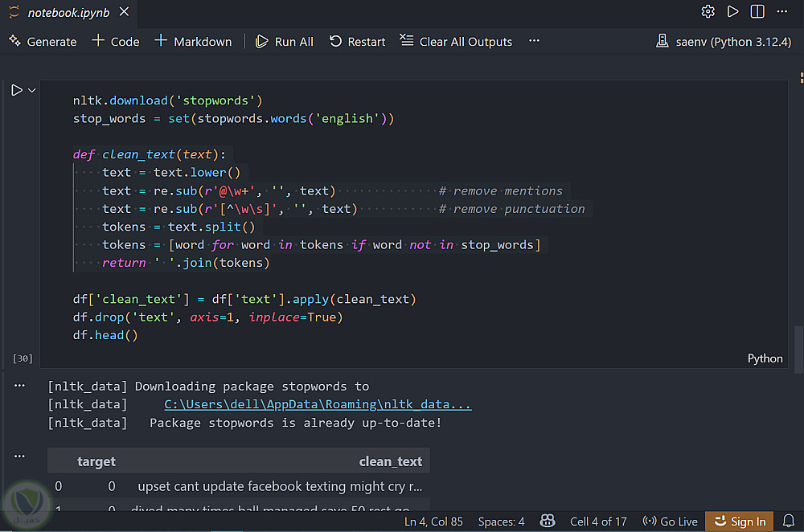Click the Run play icon at top right
The width and height of the screenshot is (804, 532).
pos(732,12)
